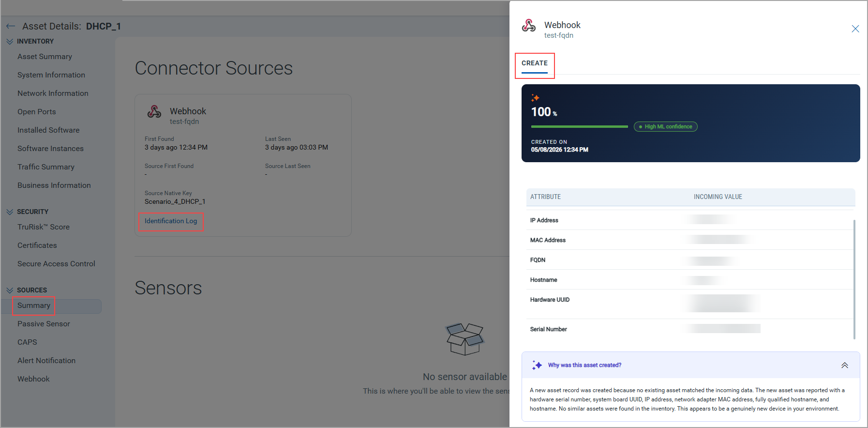Collapse the SOURCES section chevron
Screen dimensions: 868x428
[x=10, y=290]
